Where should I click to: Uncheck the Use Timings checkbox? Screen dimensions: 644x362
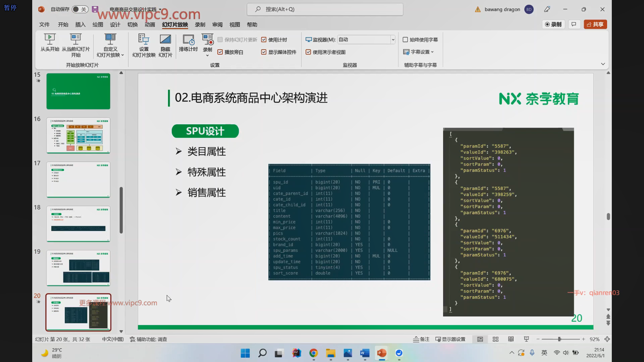[x=264, y=40]
